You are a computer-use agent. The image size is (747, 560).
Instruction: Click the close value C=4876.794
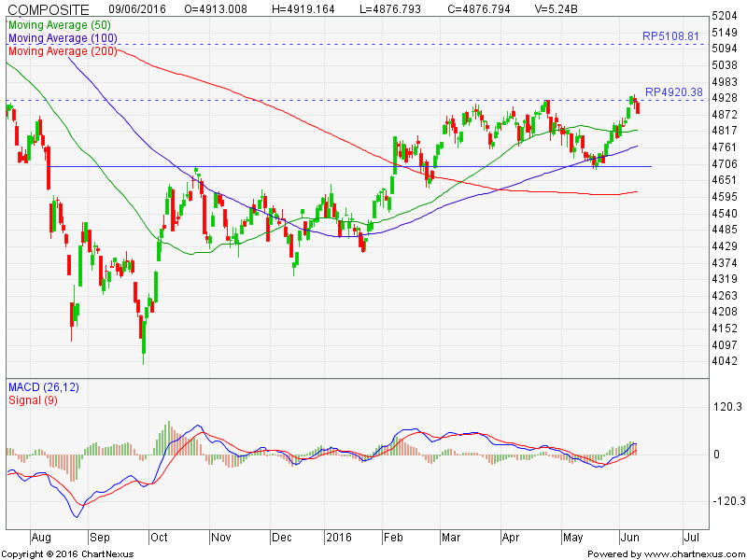(x=478, y=9)
